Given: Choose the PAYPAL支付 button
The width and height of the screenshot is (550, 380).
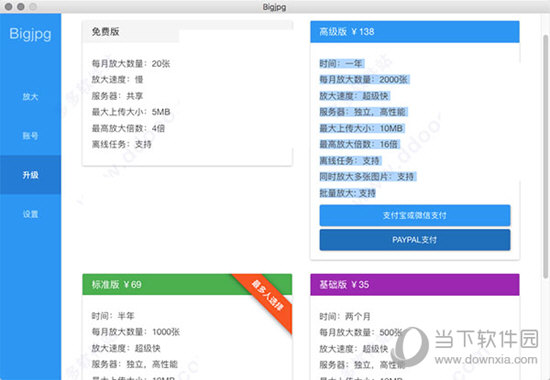Looking at the screenshot, I should (415, 240).
